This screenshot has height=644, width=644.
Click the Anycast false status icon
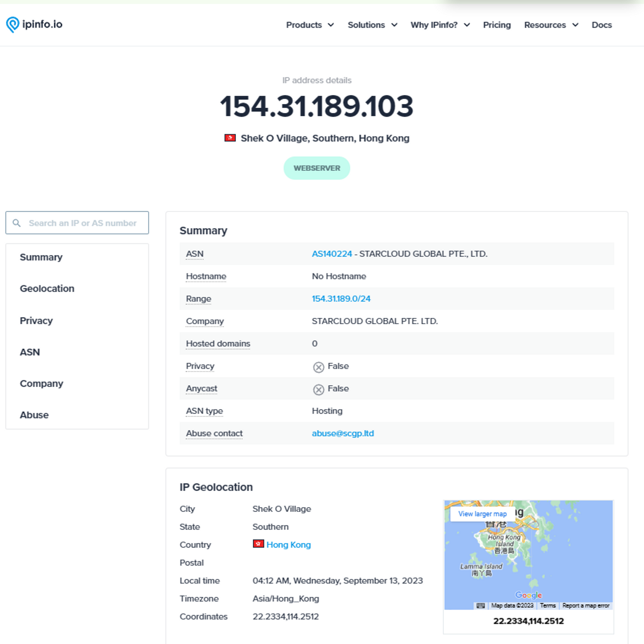[x=318, y=388]
